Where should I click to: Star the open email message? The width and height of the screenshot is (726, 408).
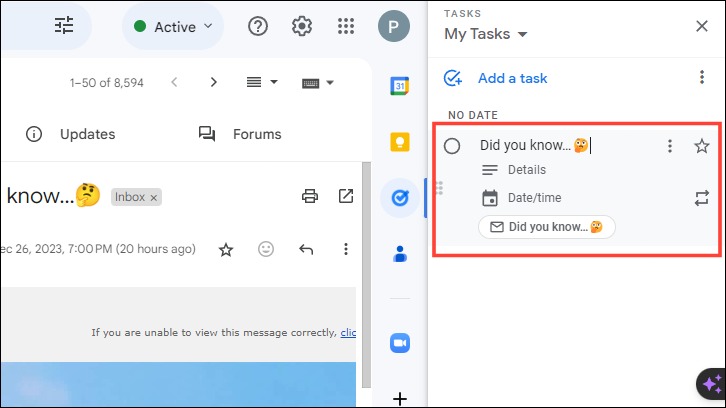pos(226,250)
